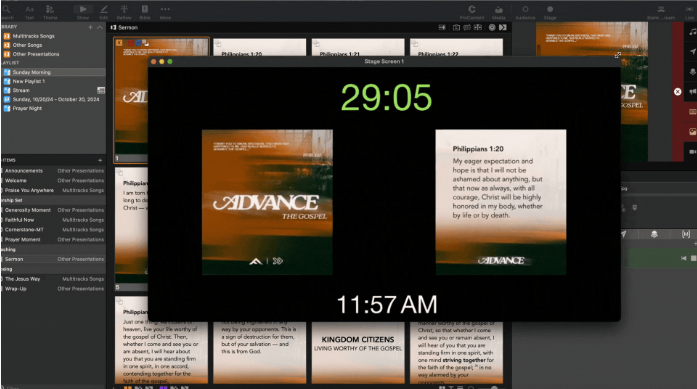Image resolution: width=697 pixels, height=389 pixels.
Task: Select Sunday Morning playlist
Action: pyautogui.click(x=54, y=72)
